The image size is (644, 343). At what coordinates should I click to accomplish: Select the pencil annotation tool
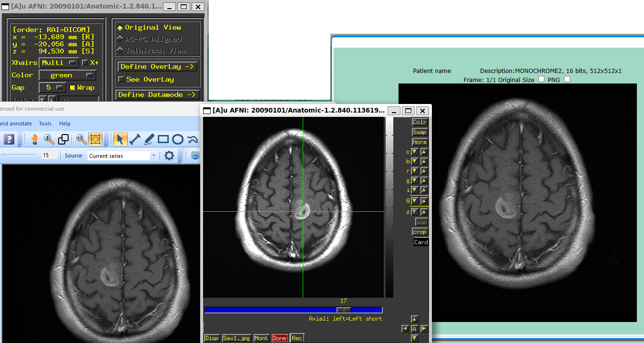[149, 139]
